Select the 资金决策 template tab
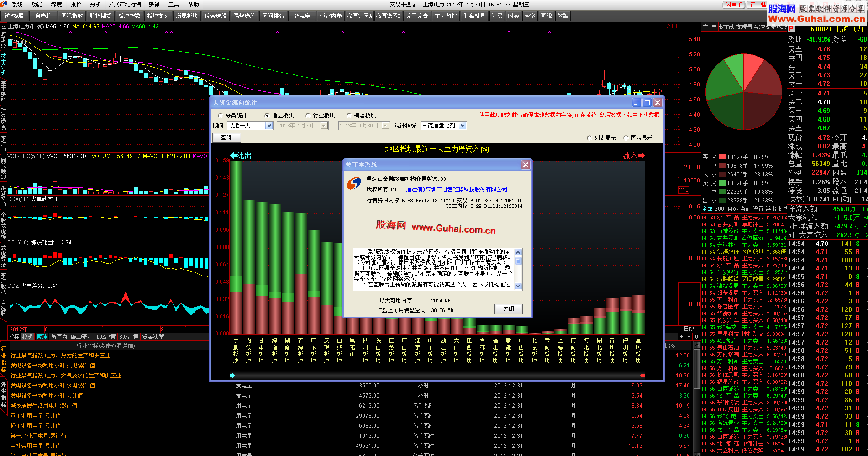 153,337
